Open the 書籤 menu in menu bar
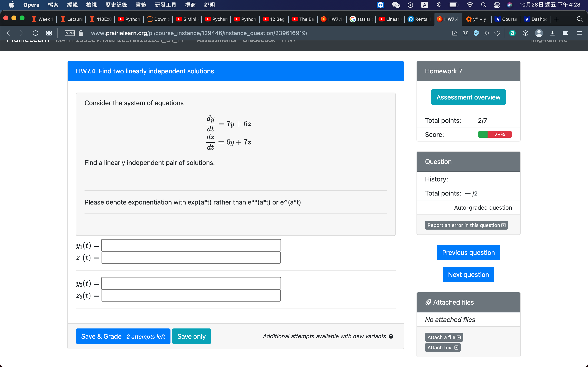The width and height of the screenshot is (588, 367). tap(141, 5)
